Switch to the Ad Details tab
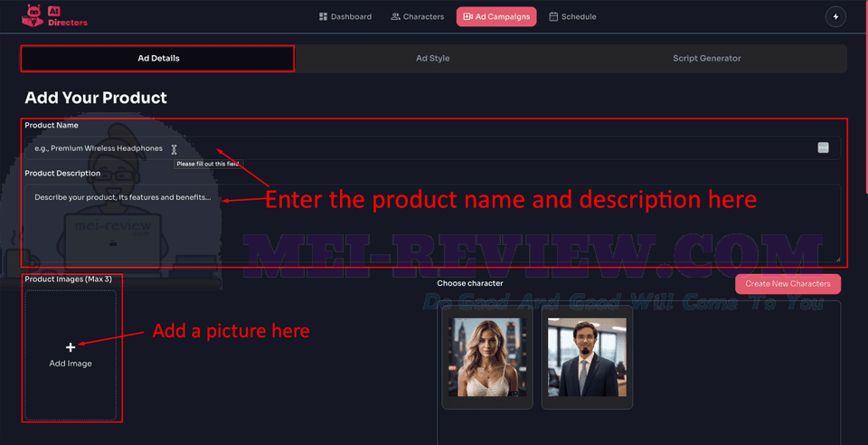This screenshot has width=868, height=445. pyautogui.click(x=158, y=58)
